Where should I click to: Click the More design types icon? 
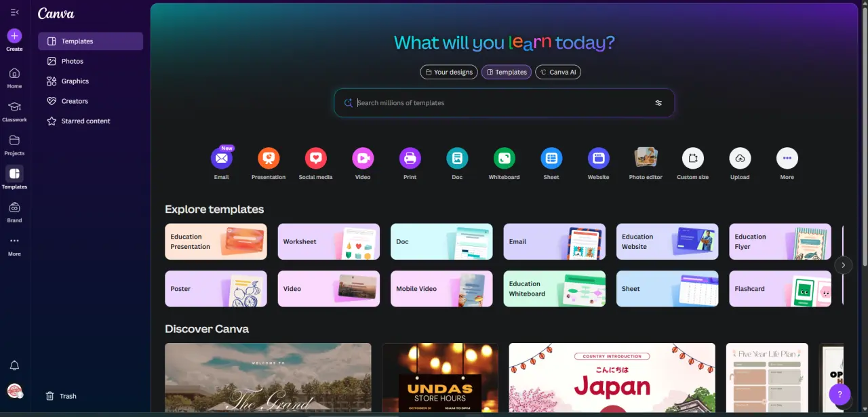tap(787, 159)
